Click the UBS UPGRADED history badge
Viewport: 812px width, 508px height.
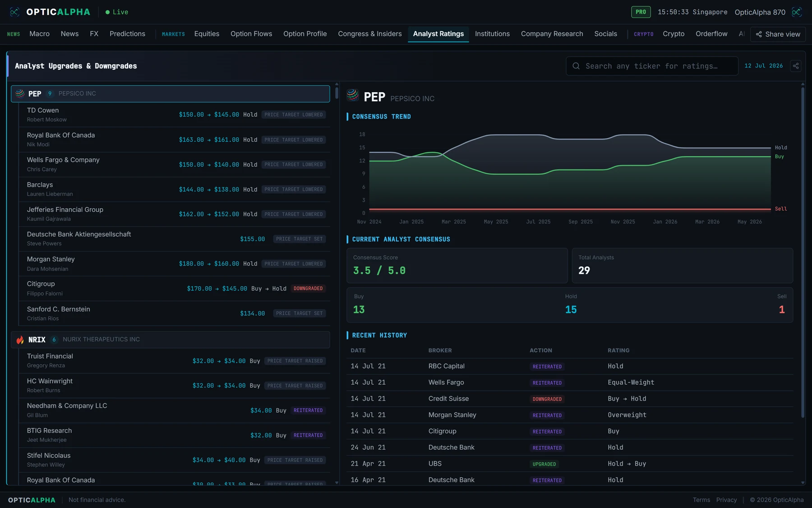click(544, 464)
